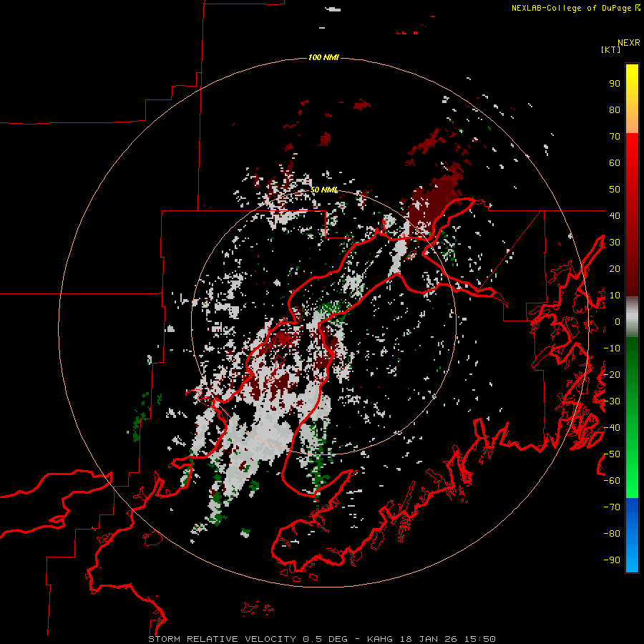Select the 90 value on velocity scale
The height and width of the screenshot is (644, 644).
615,84
